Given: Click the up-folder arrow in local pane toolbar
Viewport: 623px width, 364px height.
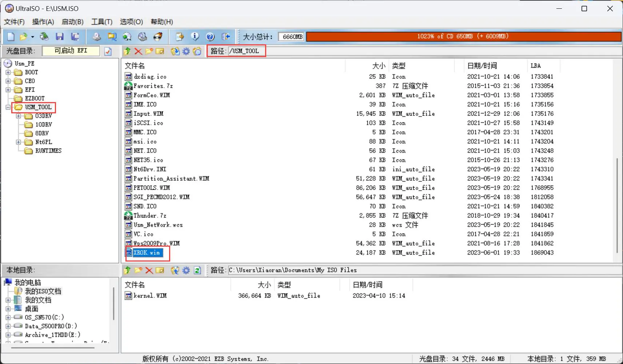Looking at the screenshot, I should point(127,270).
